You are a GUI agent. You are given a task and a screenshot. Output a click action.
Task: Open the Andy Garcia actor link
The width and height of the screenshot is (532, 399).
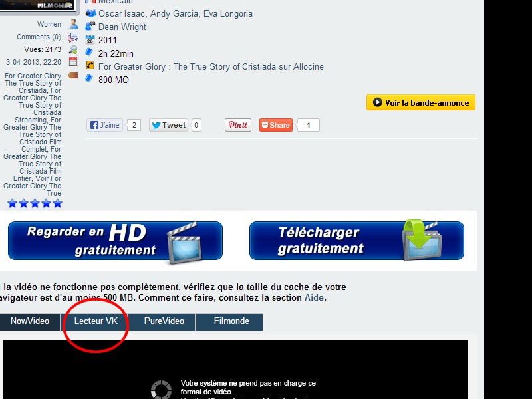(174, 14)
